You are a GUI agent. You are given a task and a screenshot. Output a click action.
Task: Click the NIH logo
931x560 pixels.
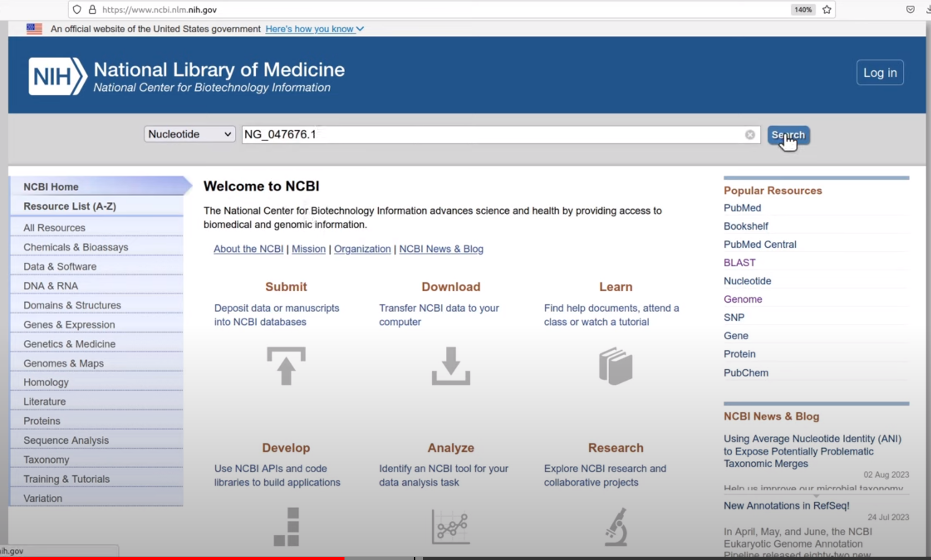58,76
